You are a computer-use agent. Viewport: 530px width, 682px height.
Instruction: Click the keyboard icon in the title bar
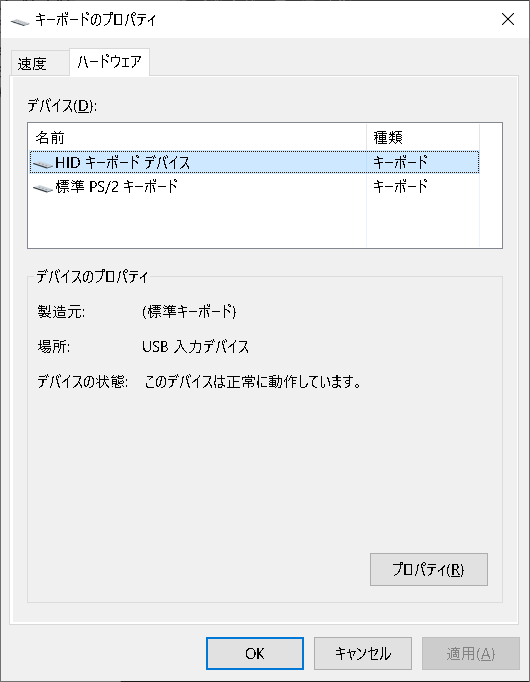tap(20, 21)
